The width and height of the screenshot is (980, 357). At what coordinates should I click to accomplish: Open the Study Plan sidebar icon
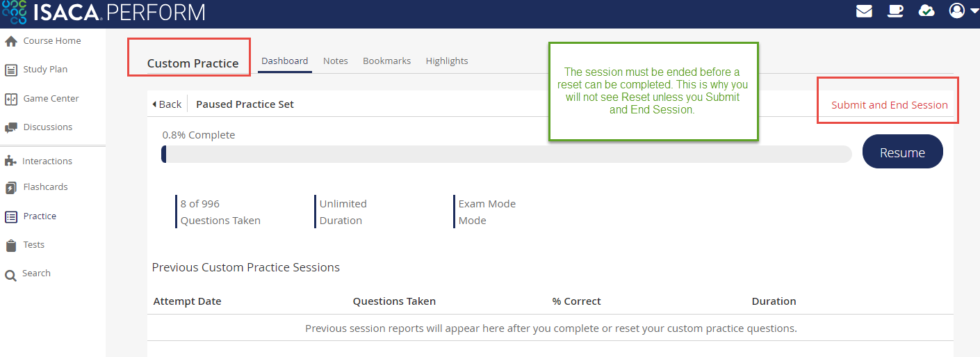click(11, 70)
